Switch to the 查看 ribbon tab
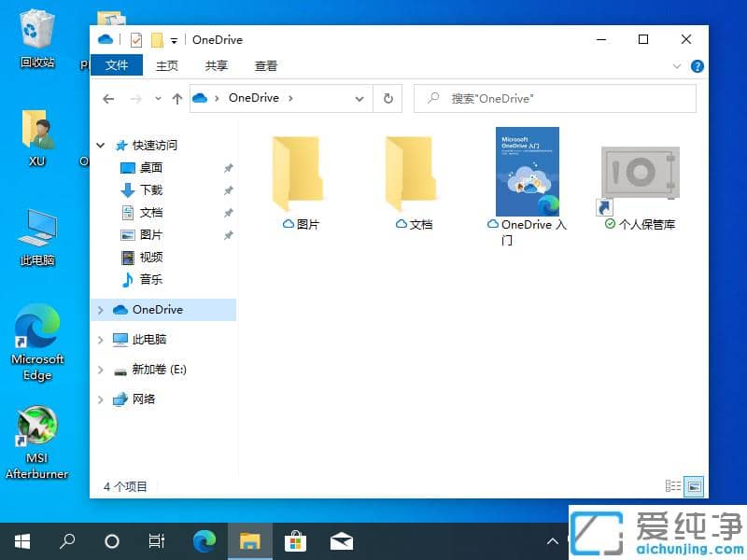 pos(266,66)
